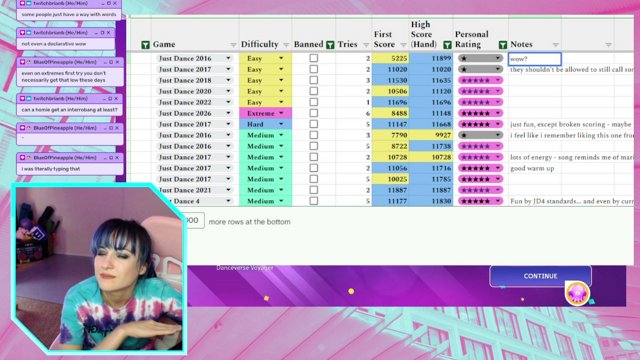Open the green filter icon left of Game
Image resolution: width=640 pixels, height=360 pixels.
pos(145,45)
